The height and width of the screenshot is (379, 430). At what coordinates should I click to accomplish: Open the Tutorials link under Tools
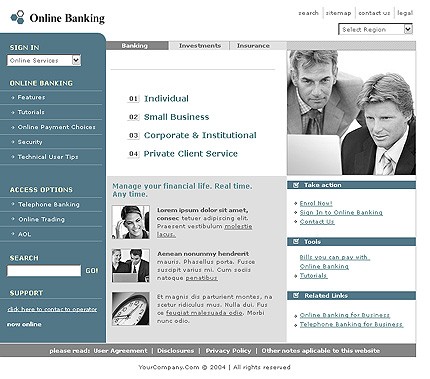click(x=314, y=275)
